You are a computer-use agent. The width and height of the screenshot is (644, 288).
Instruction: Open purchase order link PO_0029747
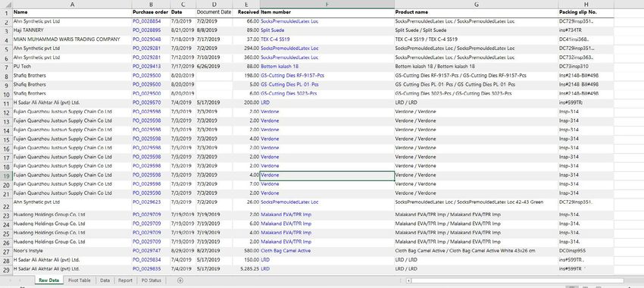[147, 250]
